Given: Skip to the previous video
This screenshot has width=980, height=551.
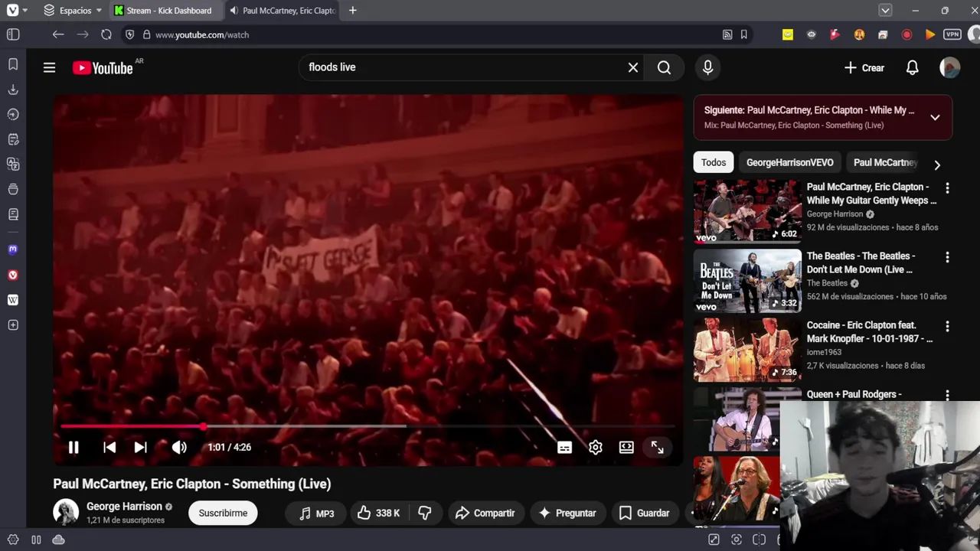Looking at the screenshot, I should (109, 448).
